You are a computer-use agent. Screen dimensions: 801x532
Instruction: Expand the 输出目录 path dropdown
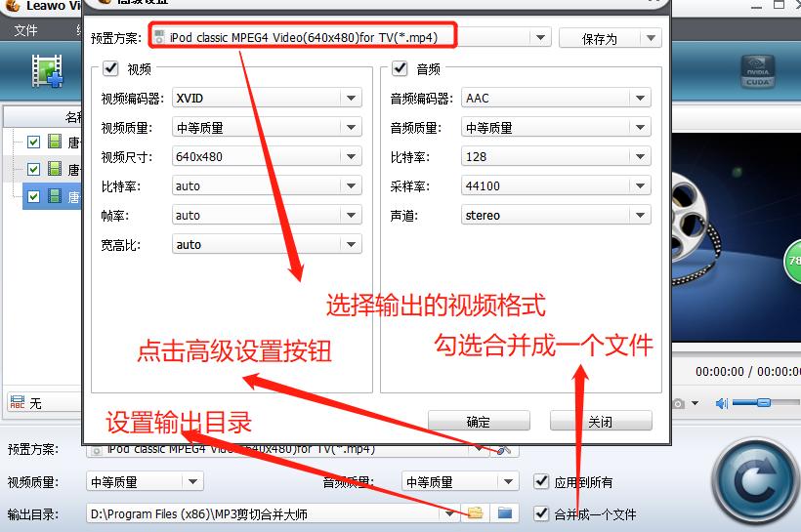tap(449, 513)
